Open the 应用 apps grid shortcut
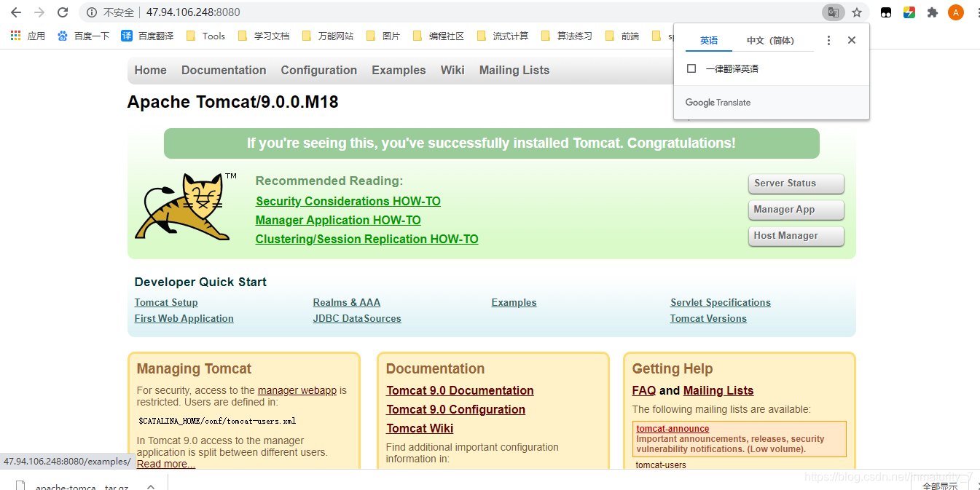Screen dimensions: 980x490 coord(28,36)
